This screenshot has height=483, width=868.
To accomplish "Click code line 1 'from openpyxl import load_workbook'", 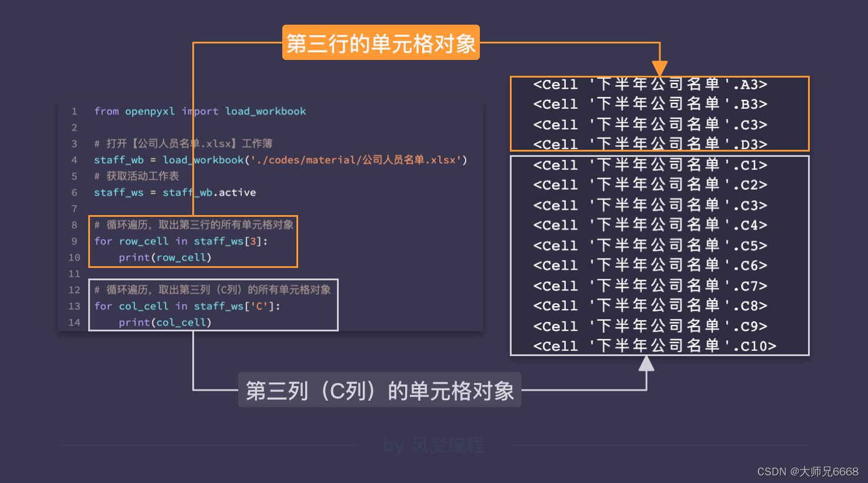I will (x=200, y=111).
